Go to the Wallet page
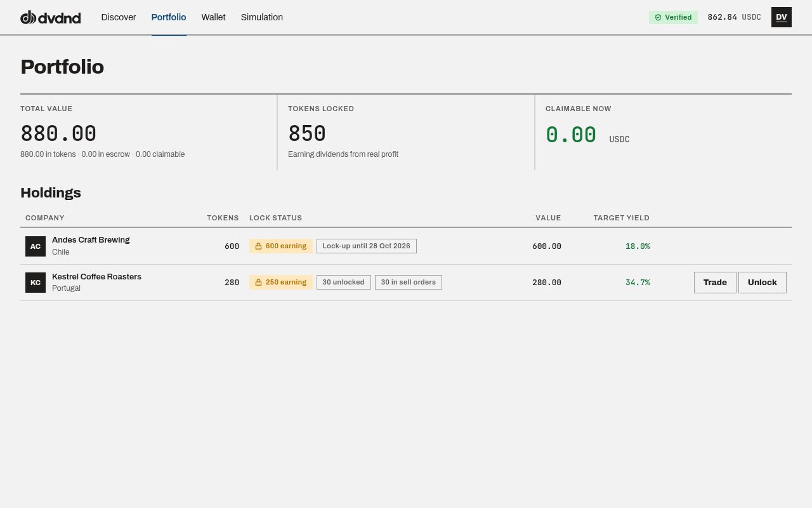The image size is (812, 508). tap(213, 17)
